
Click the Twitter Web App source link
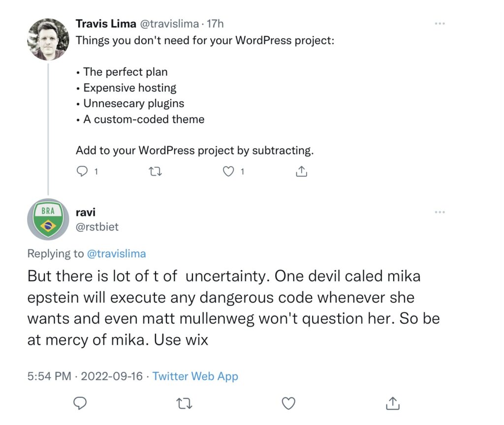click(x=195, y=376)
